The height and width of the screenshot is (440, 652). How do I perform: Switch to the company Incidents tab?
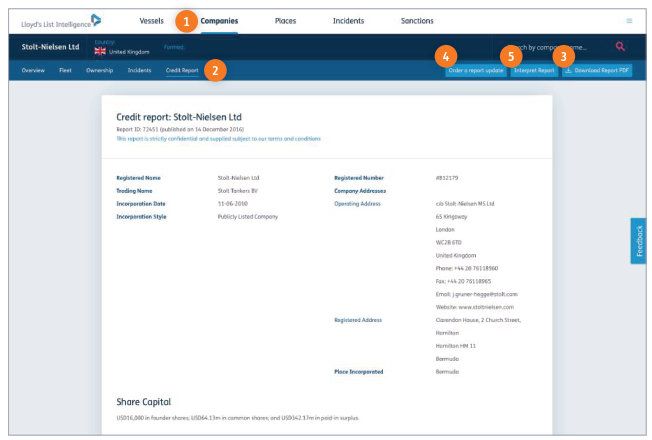(139, 70)
